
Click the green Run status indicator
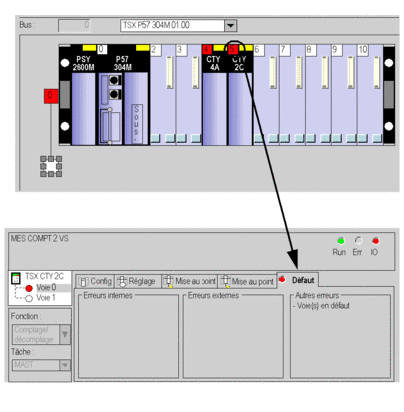point(341,240)
